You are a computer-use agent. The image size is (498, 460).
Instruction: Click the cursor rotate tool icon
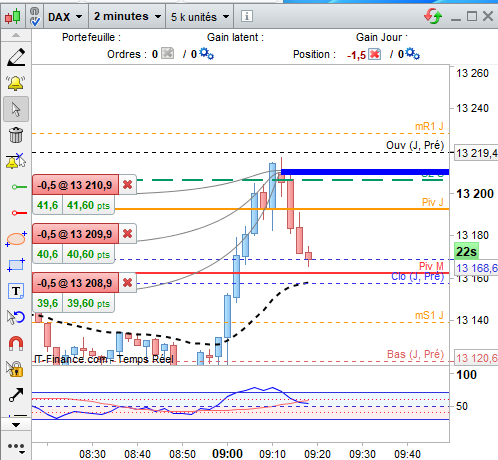[16, 317]
